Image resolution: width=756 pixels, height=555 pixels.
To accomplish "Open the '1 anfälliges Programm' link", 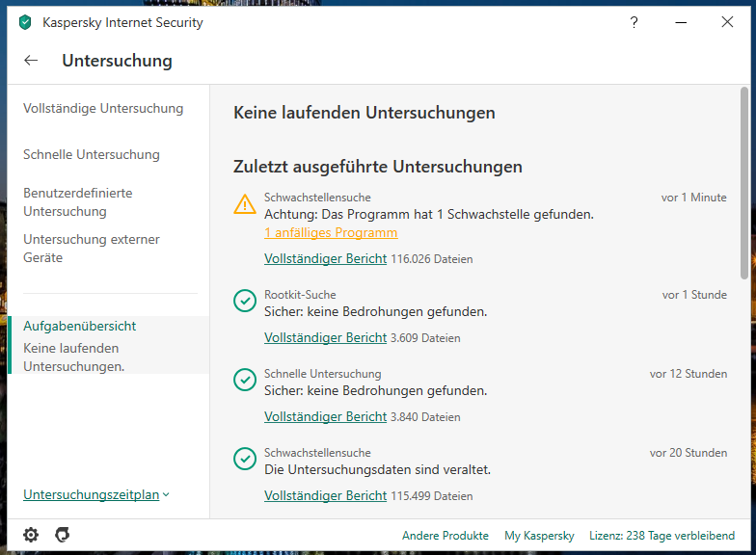I will [x=331, y=233].
